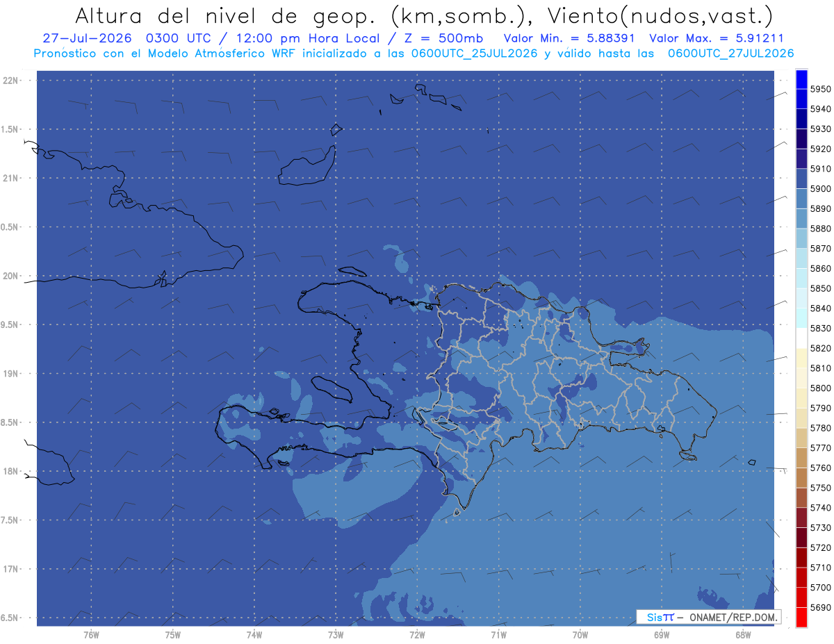
Task: Click the '69W' longitude label
Action: point(662,634)
